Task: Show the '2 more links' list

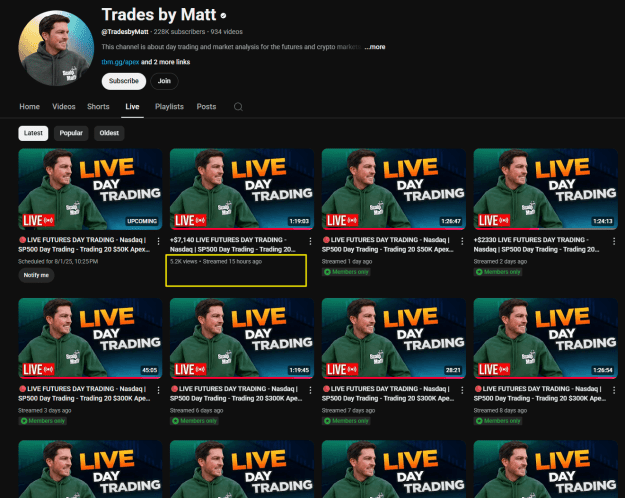Action: pyautogui.click(x=171, y=62)
